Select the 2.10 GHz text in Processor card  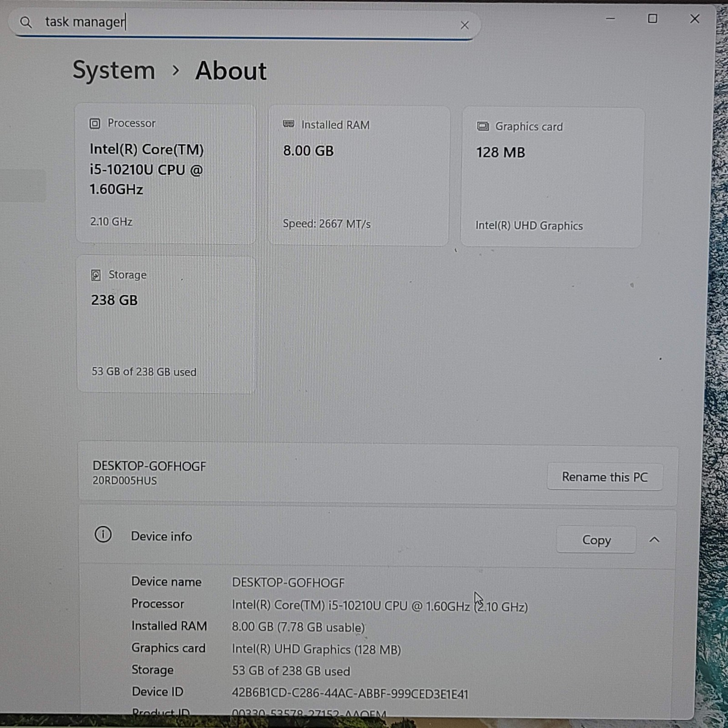[111, 222]
